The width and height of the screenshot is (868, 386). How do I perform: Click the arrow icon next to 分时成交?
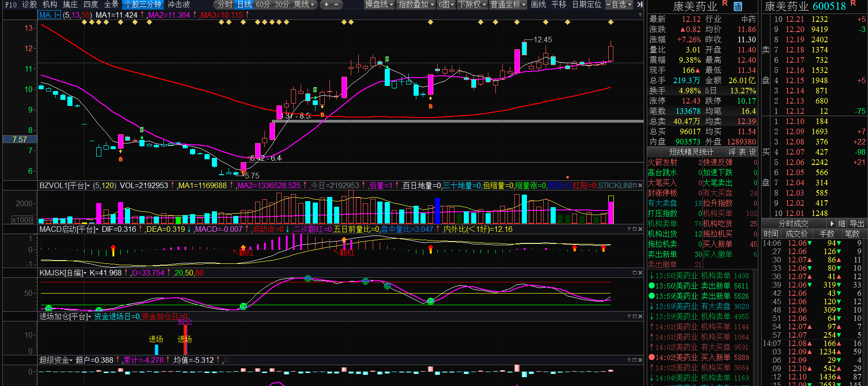coord(831,223)
